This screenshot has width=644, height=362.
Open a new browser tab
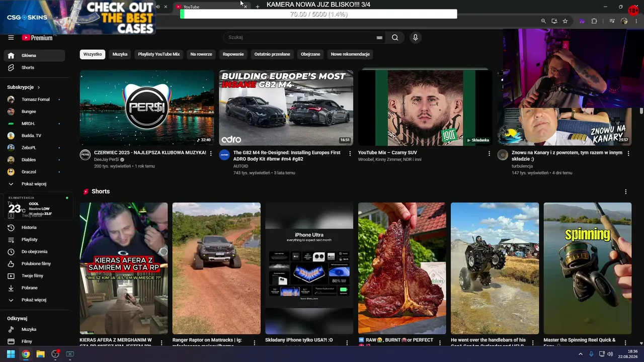258,7
